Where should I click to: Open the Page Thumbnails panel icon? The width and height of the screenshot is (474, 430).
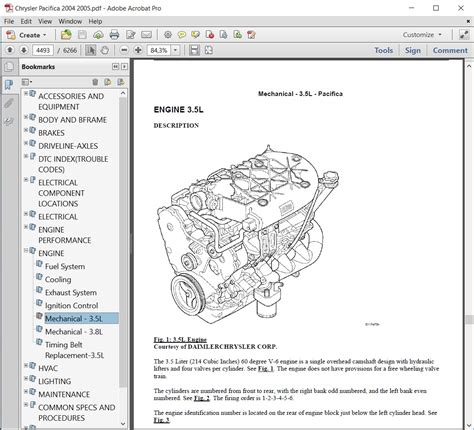point(9,67)
